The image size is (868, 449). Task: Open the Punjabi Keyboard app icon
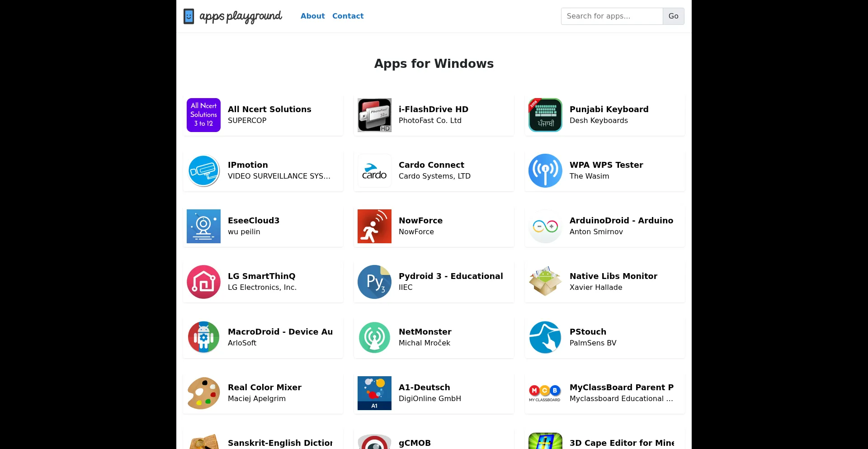point(545,115)
